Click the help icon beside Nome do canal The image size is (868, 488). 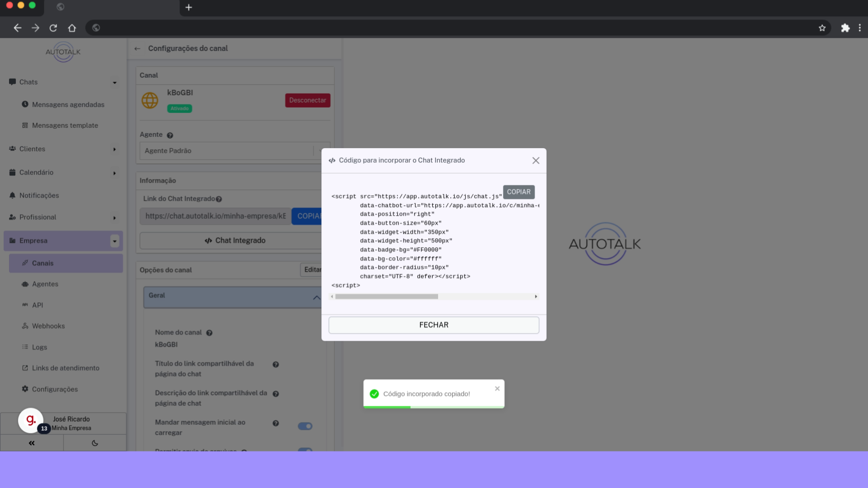(209, 333)
